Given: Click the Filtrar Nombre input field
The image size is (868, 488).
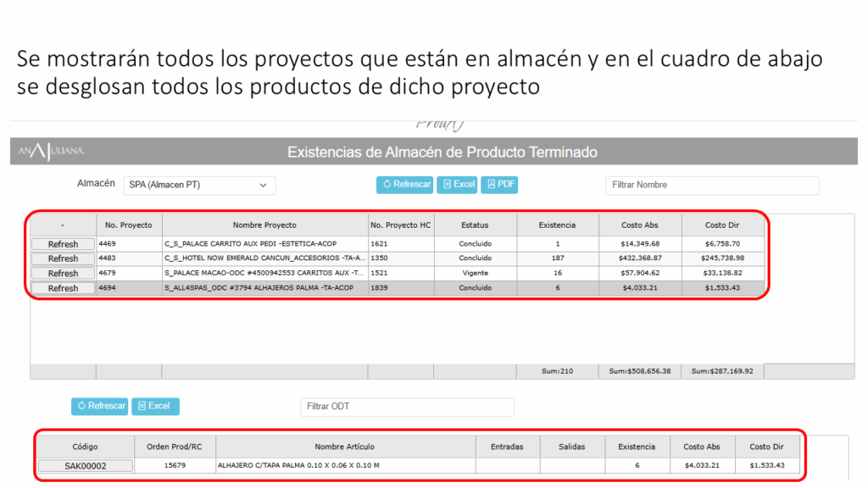Looking at the screenshot, I should [712, 185].
